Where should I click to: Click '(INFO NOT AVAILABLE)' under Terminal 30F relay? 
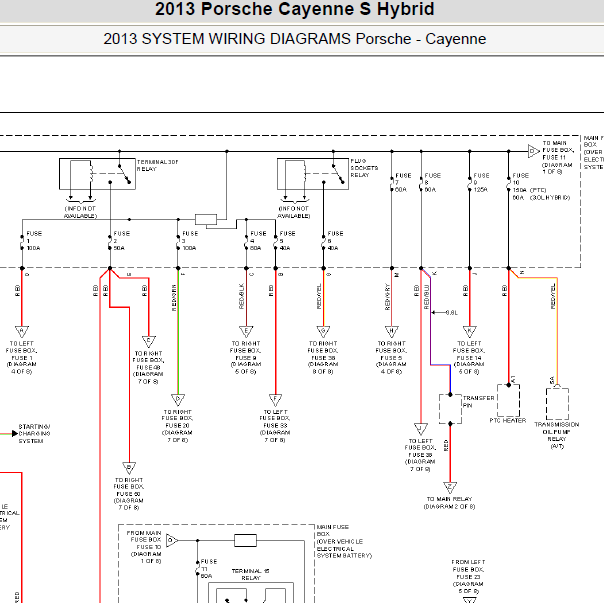click(80, 212)
